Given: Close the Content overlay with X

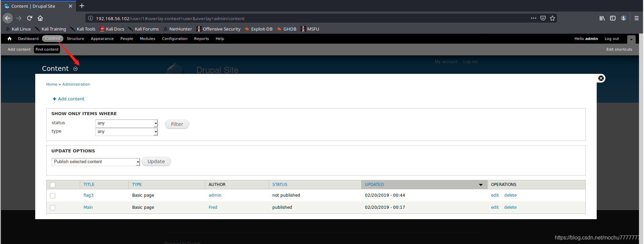Looking at the screenshot, I should coord(601,78).
